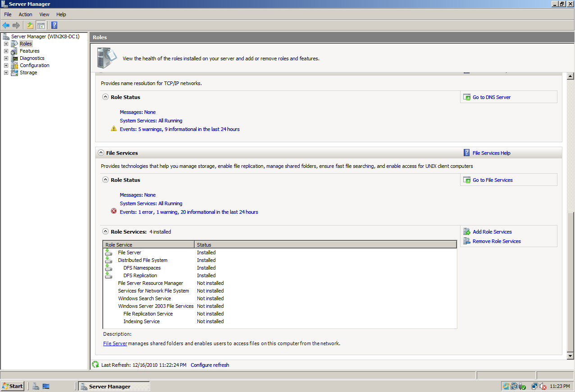Click the Back navigation arrow in the toolbar

(x=5, y=25)
